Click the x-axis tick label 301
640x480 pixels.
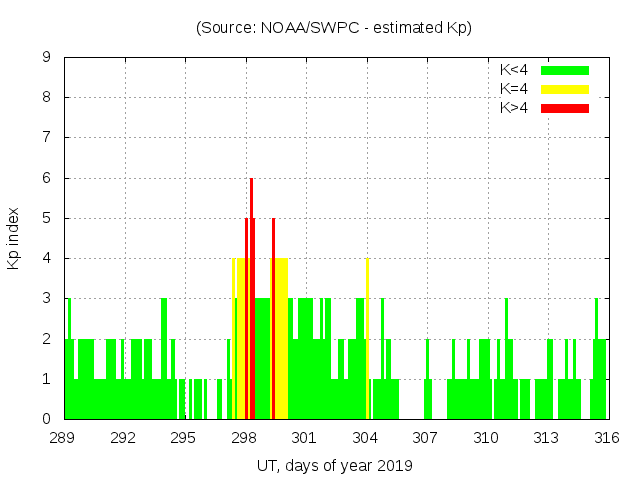tap(305, 438)
